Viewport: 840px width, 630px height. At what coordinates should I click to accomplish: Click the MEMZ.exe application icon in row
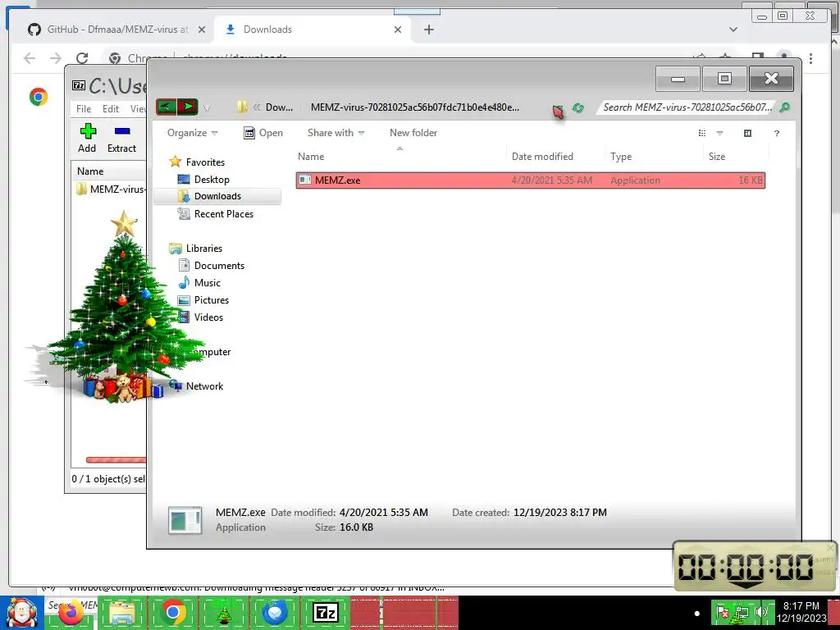point(305,180)
